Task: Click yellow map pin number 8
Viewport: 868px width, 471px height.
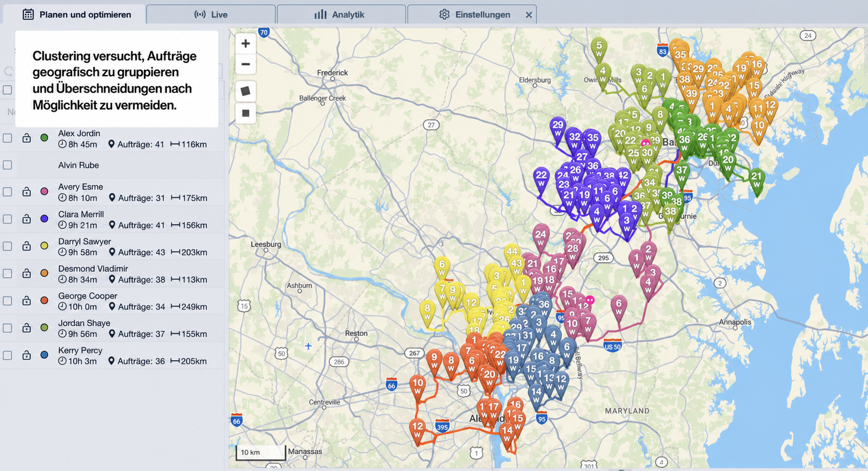Action: coord(427,313)
